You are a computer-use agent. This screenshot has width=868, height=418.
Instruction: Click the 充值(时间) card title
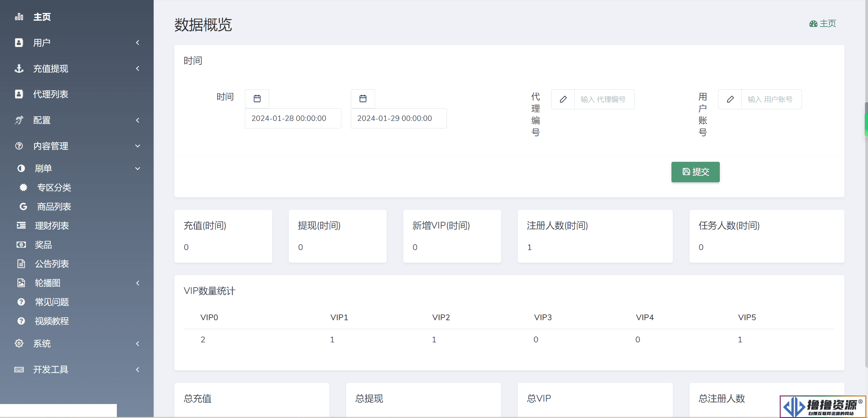205,225
